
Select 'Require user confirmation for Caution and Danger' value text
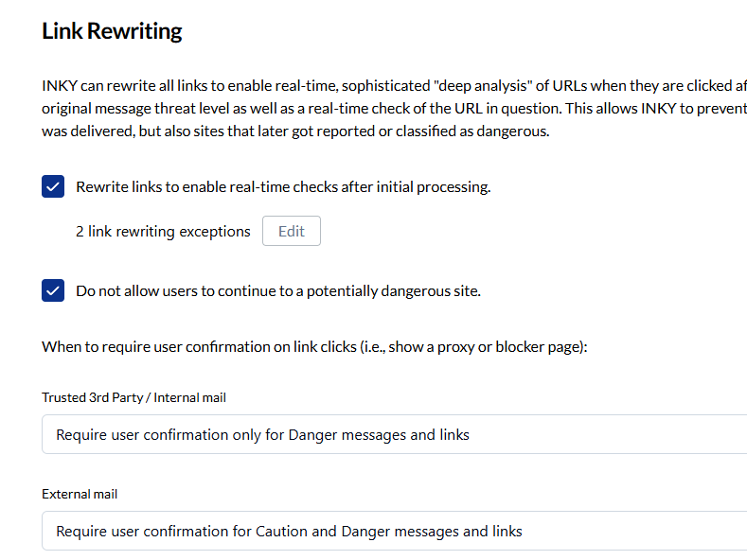pyautogui.click(x=289, y=532)
